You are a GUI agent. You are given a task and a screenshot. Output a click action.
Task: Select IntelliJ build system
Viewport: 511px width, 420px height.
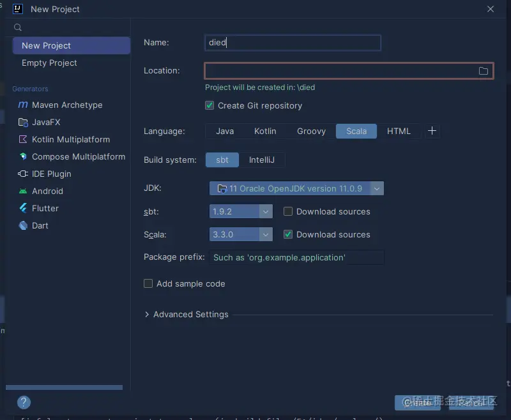pyautogui.click(x=261, y=160)
